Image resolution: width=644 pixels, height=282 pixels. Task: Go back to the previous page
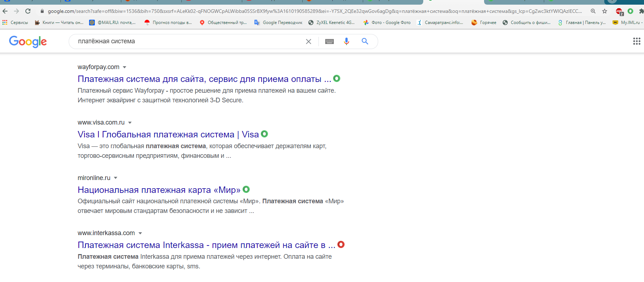tap(5, 11)
